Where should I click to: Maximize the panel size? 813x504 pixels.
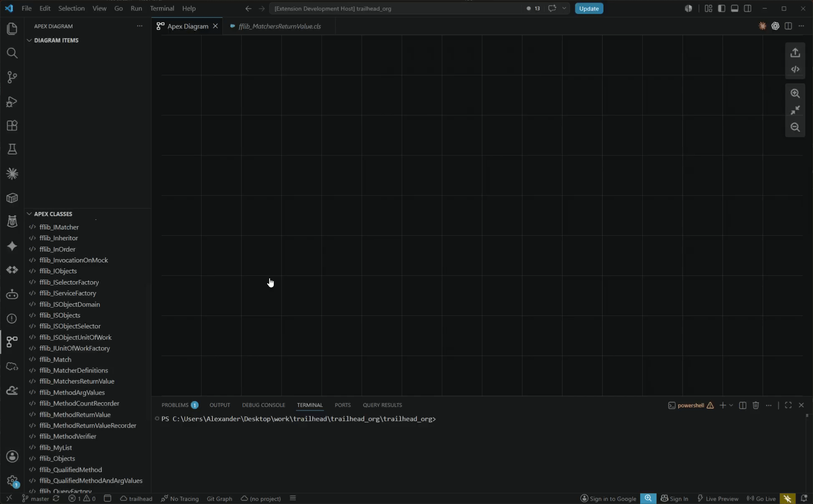tap(788, 405)
